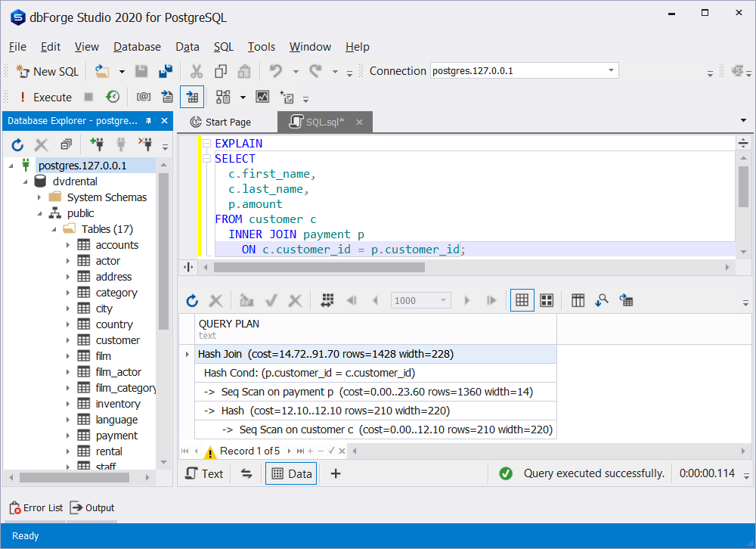Screen dimensions: 756x549
Task: Open the Database menu
Action: click(x=137, y=46)
